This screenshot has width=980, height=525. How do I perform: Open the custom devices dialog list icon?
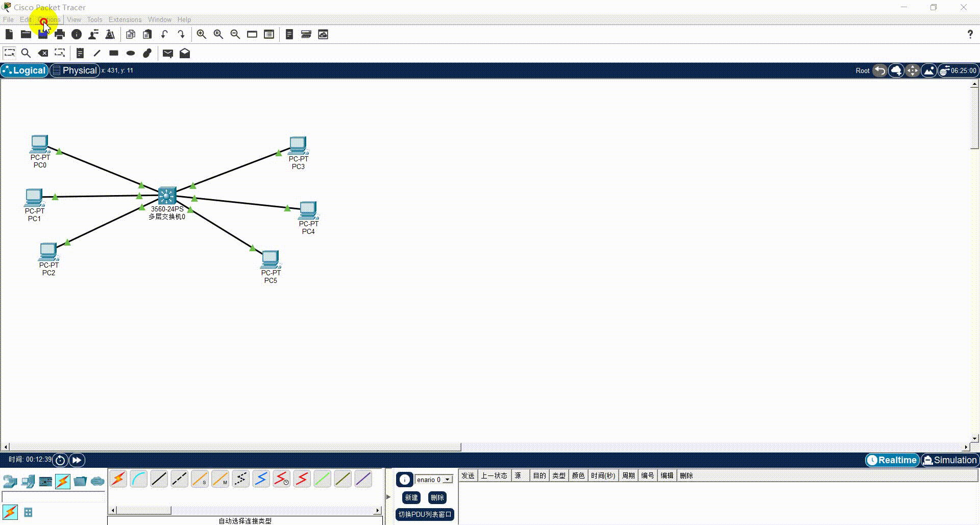coord(269,34)
